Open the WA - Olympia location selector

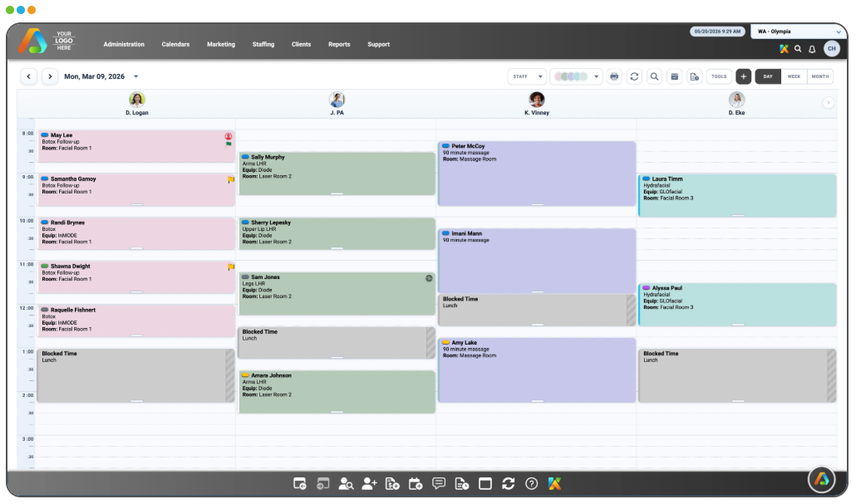[x=799, y=32]
